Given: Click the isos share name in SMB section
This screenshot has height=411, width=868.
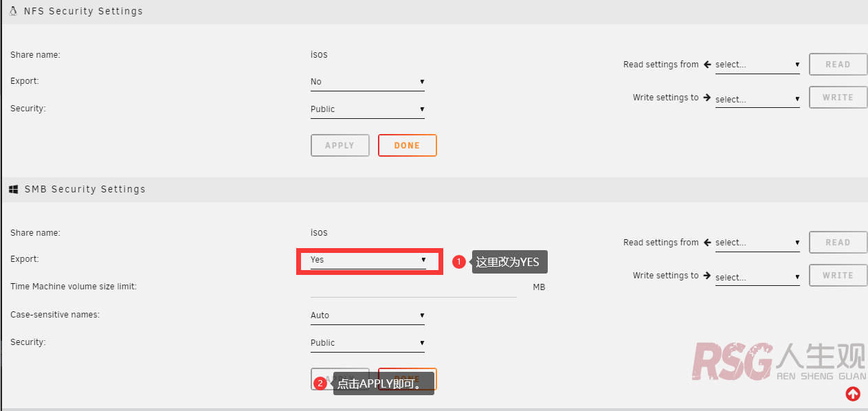Looking at the screenshot, I should point(319,232).
